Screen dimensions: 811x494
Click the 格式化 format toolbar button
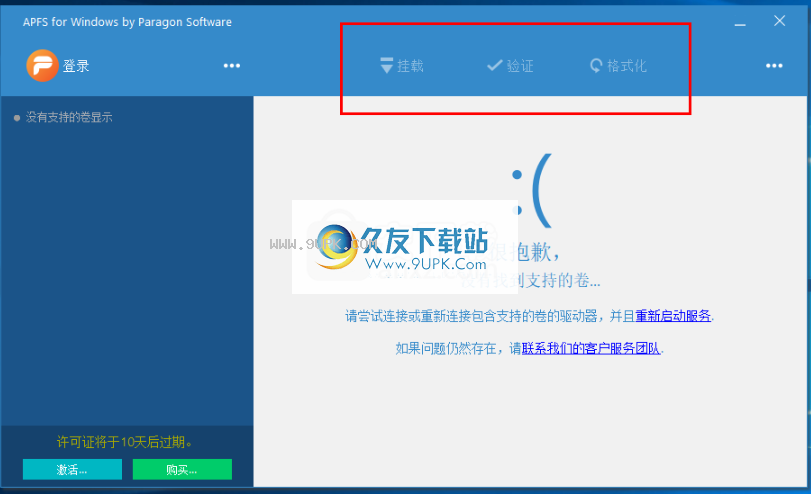(x=618, y=66)
